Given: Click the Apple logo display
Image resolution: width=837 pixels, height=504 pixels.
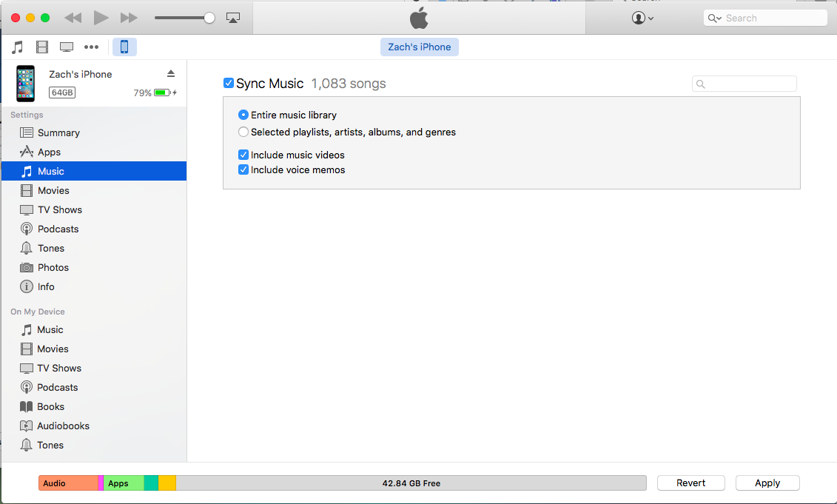Looking at the screenshot, I should click(x=419, y=18).
